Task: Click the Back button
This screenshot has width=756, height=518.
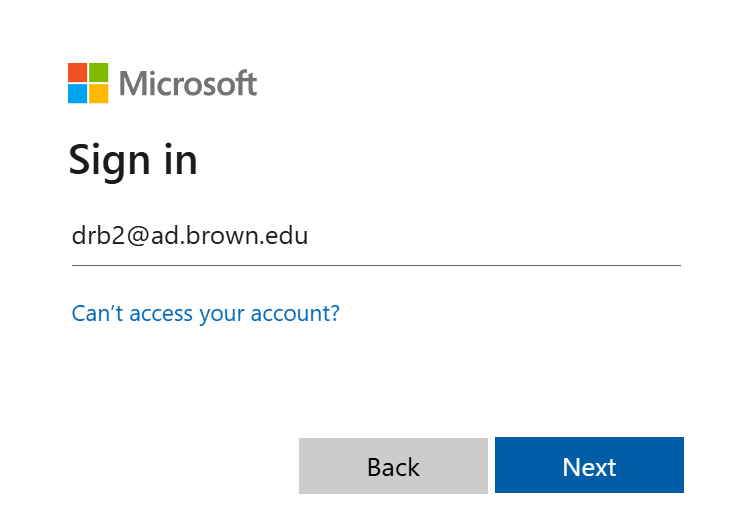Action: [393, 466]
